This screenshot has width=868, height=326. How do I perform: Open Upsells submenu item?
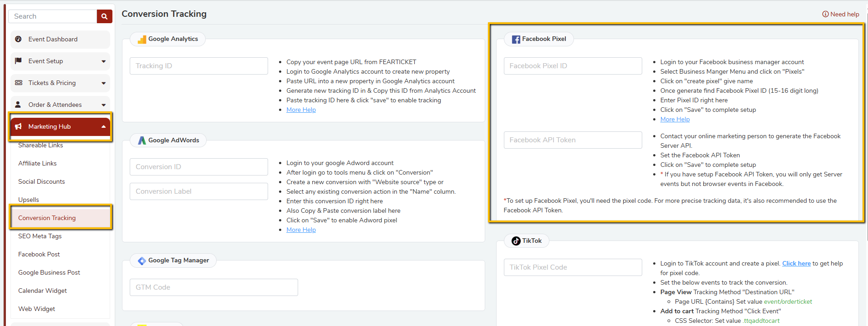pos(29,200)
